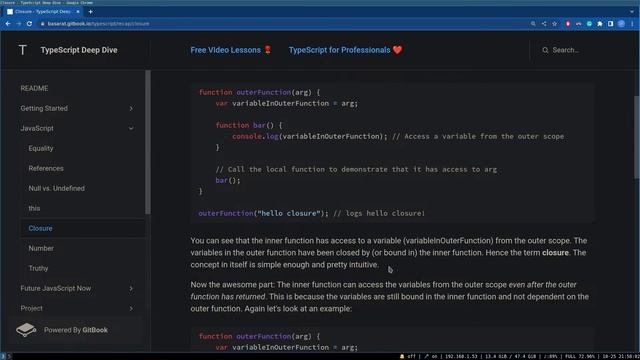Screen dimensions: 640x360
Task: Click the main page scrollbar thumb
Action: click(637, 137)
